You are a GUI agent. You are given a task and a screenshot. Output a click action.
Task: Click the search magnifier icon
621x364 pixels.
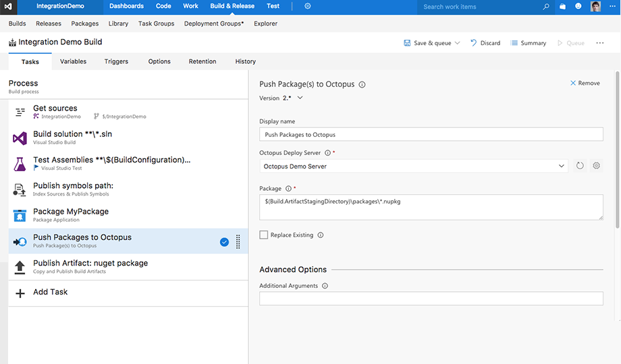[546, 6]
